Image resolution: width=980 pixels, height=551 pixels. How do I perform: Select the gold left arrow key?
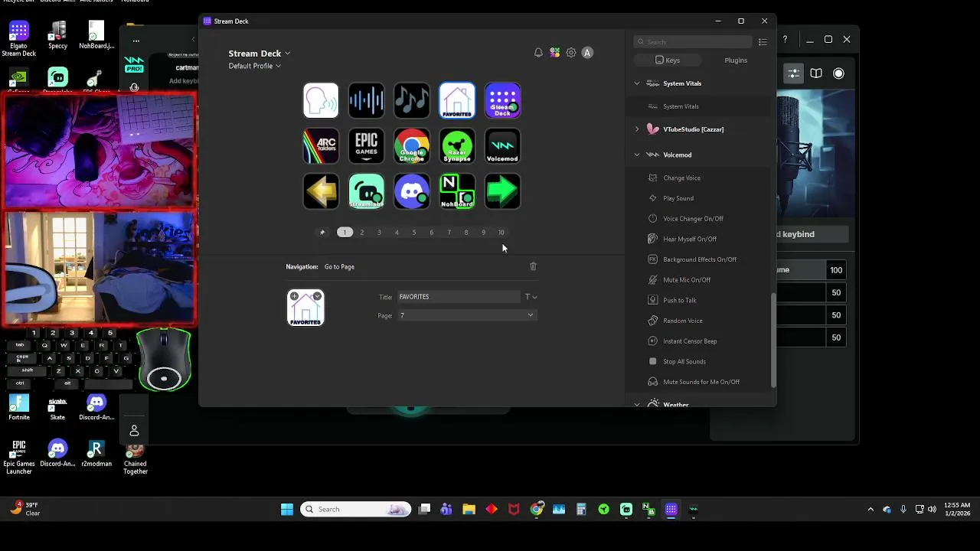pos(321,191)
